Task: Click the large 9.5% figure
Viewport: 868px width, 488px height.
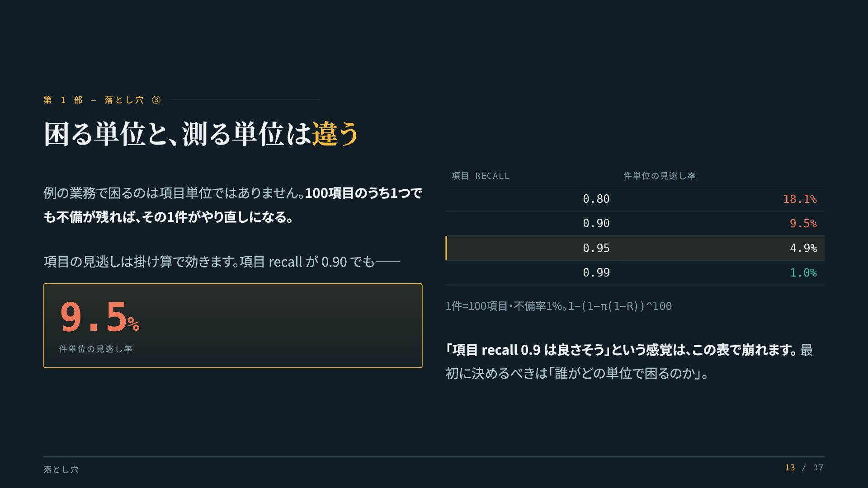Action: coord(99,317)
